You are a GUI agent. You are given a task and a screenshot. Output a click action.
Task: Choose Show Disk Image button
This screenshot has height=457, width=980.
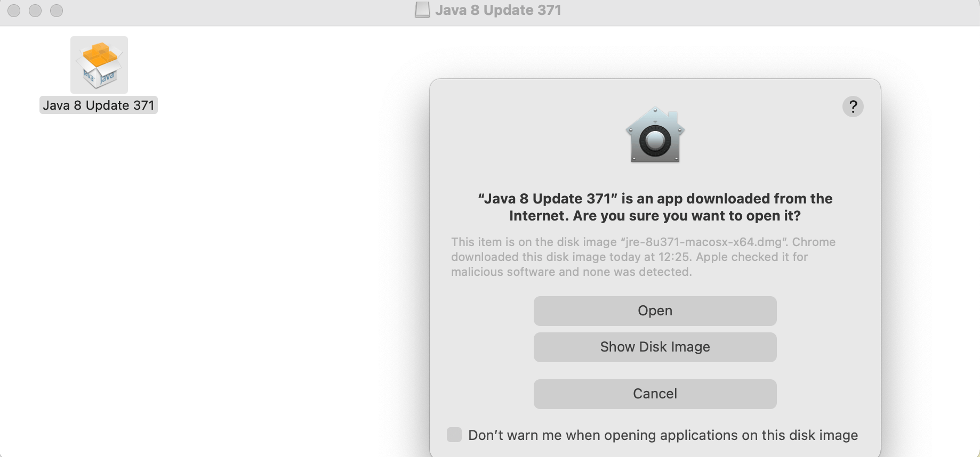[x=655, y=347]
